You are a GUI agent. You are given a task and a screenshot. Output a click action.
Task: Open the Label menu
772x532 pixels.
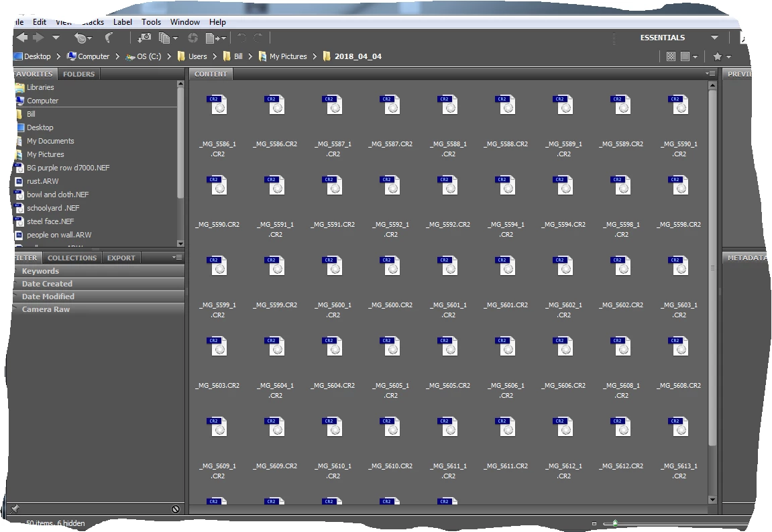coord(123,22)
